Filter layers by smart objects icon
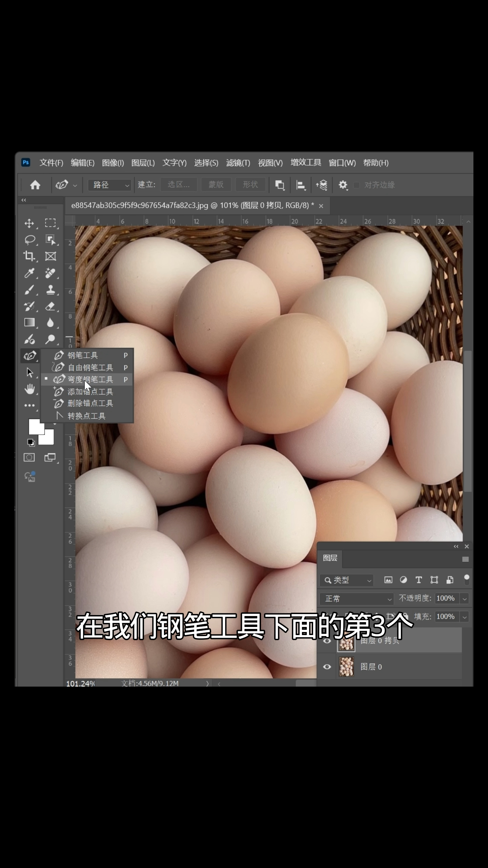 pyautogui.click(x=450, y=580)
